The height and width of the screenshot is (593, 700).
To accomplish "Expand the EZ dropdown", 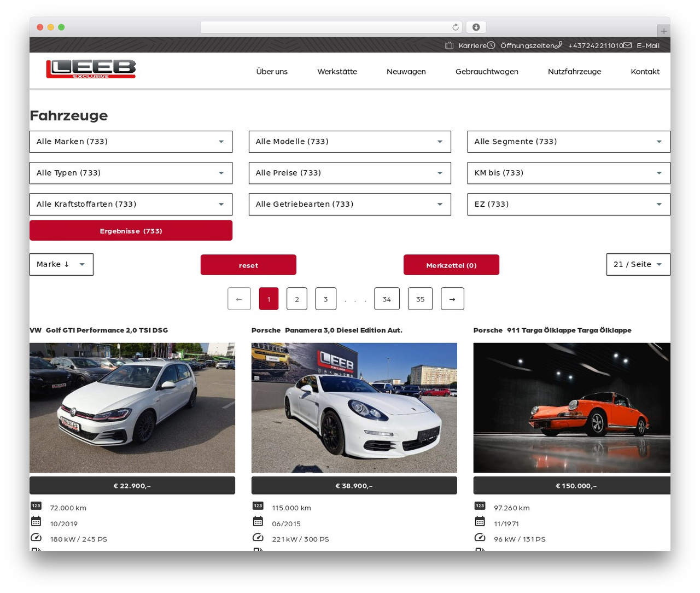I will coord(569,204).
